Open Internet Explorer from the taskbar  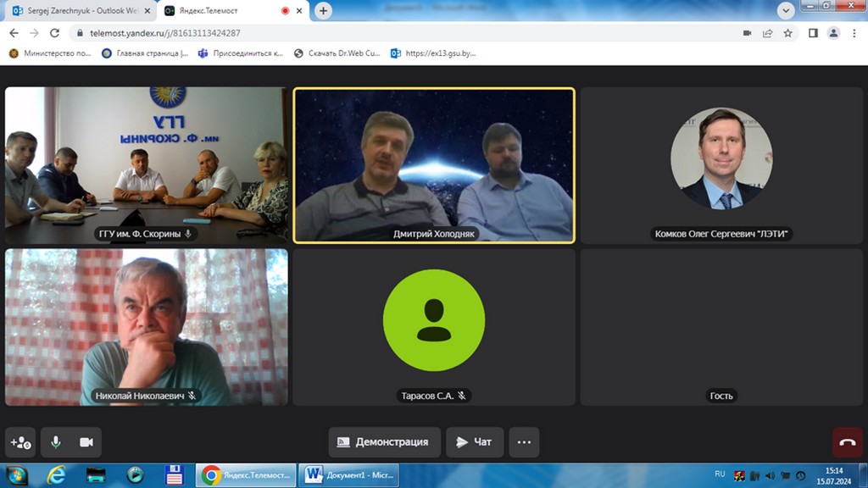[57, 475]
